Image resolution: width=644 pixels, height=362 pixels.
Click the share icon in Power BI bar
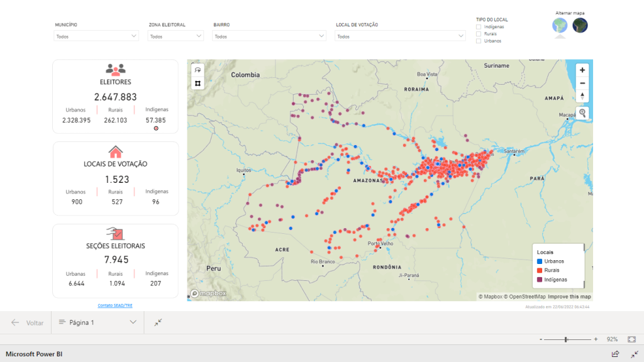(x=616, y=354)
